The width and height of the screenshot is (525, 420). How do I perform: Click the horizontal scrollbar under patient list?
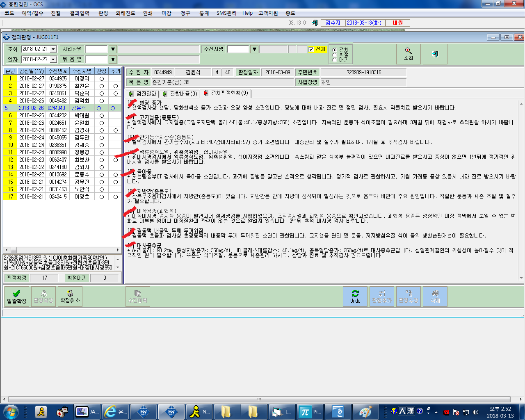62,250
